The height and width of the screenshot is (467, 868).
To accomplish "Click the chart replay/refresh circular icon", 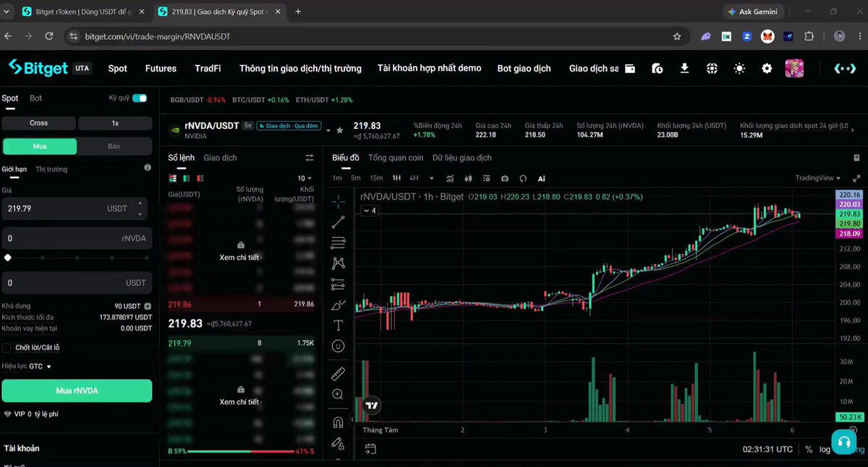I will click(x=522, y=178).
